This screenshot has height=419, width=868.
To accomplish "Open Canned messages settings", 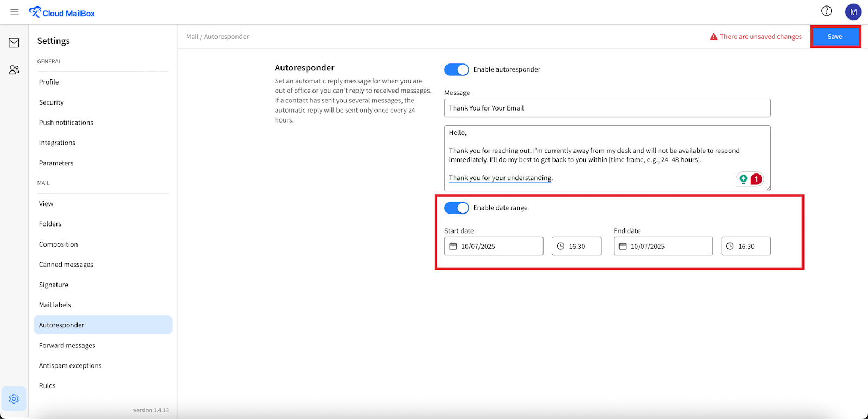I will click(66, 265).
